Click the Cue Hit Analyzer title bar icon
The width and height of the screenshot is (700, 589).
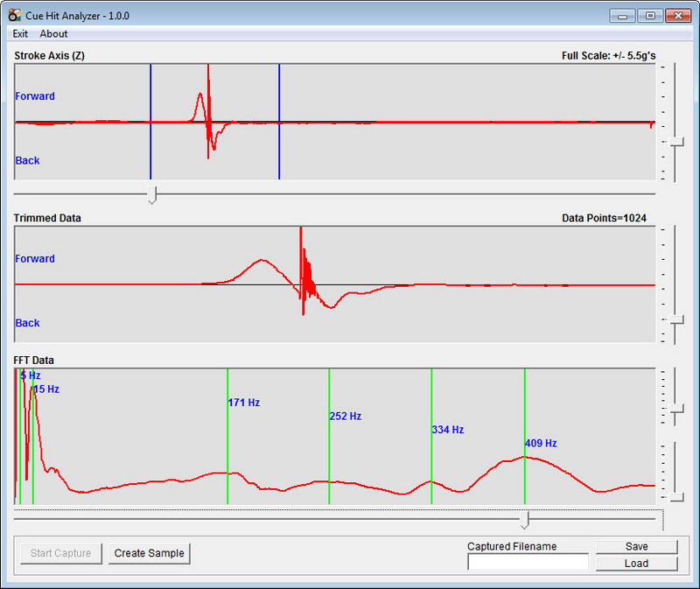point(14,15)
